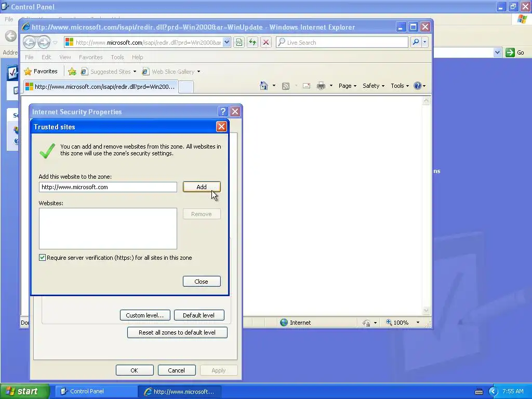Open the IE File menu
The image size is (532, 399).
pos(29,57)
